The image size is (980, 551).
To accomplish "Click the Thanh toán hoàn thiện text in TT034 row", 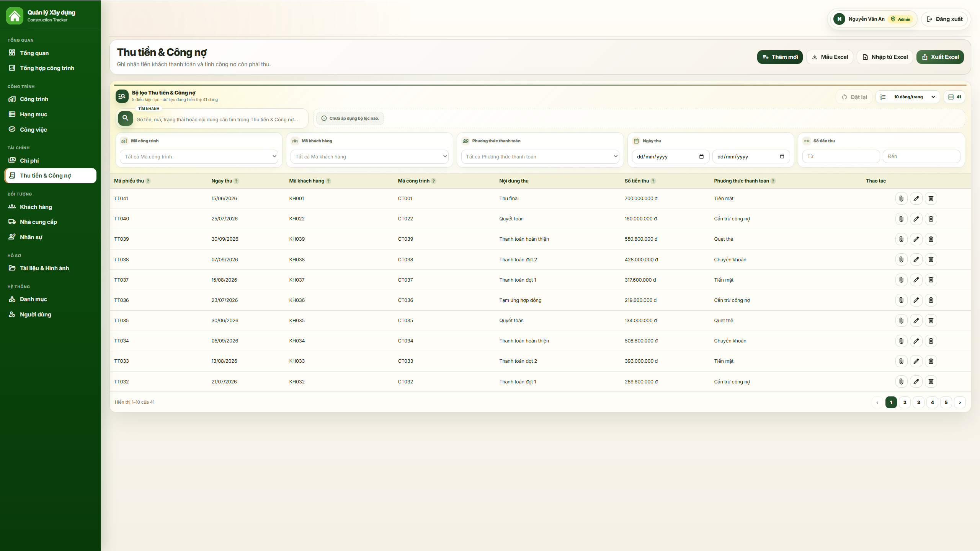I will tap(524, 341).
